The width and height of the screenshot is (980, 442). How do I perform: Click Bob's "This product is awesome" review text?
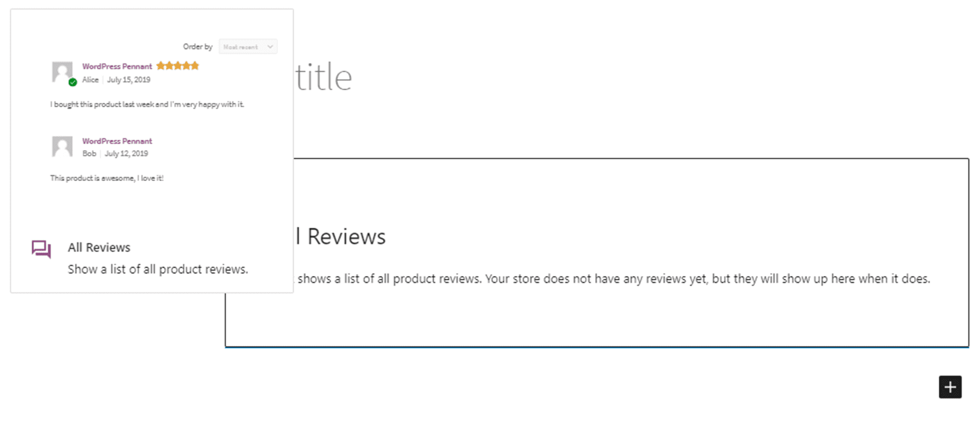[107, 179]
